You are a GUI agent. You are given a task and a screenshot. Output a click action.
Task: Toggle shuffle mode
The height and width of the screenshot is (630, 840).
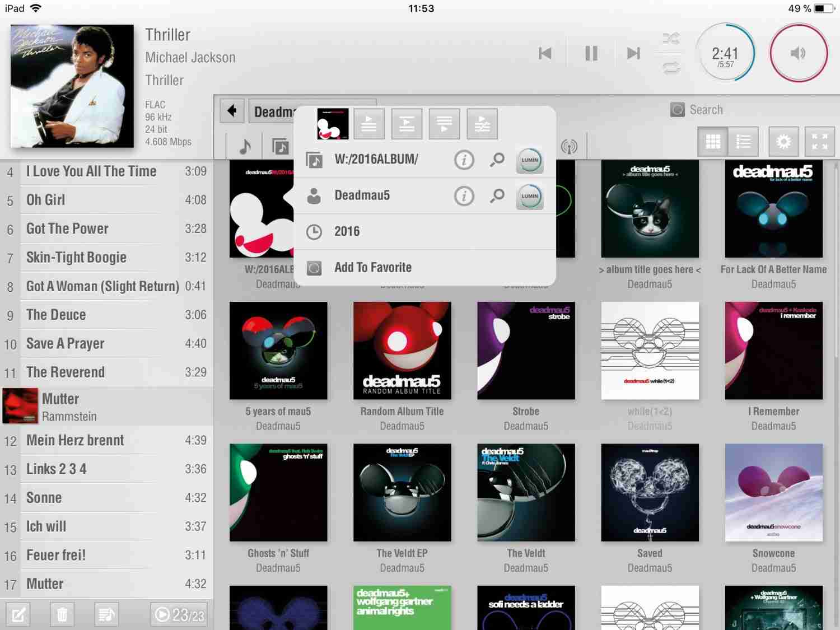click(671, 39)
